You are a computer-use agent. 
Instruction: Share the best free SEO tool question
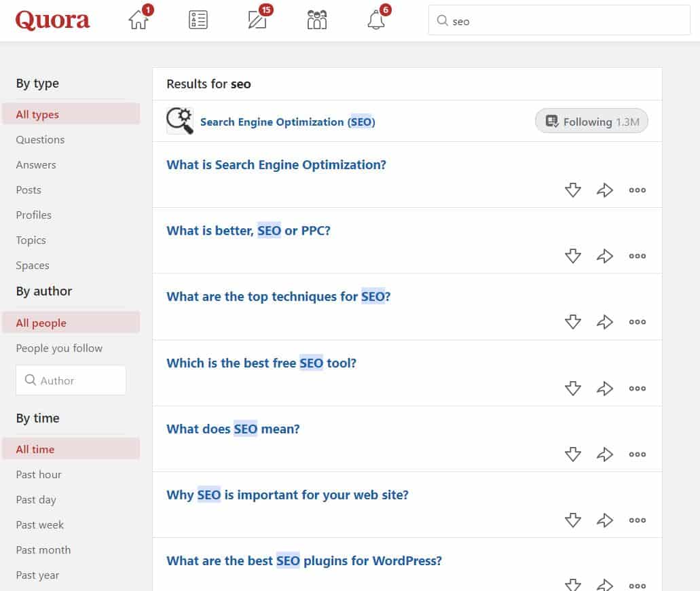[x=605, y=388]
